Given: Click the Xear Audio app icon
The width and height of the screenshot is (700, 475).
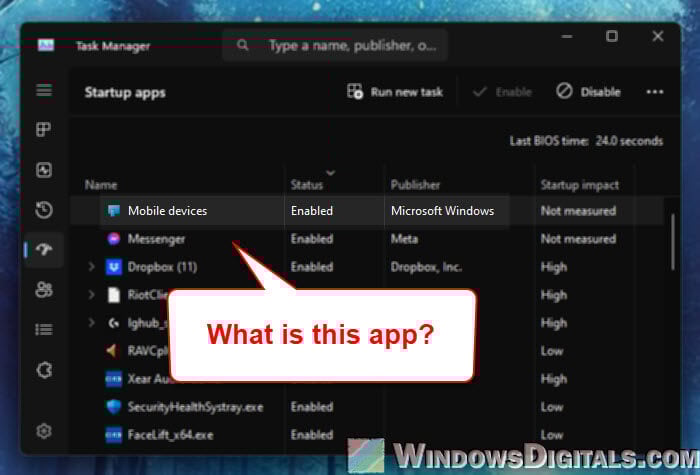Looking at the screenshot, I should (113, 379).
